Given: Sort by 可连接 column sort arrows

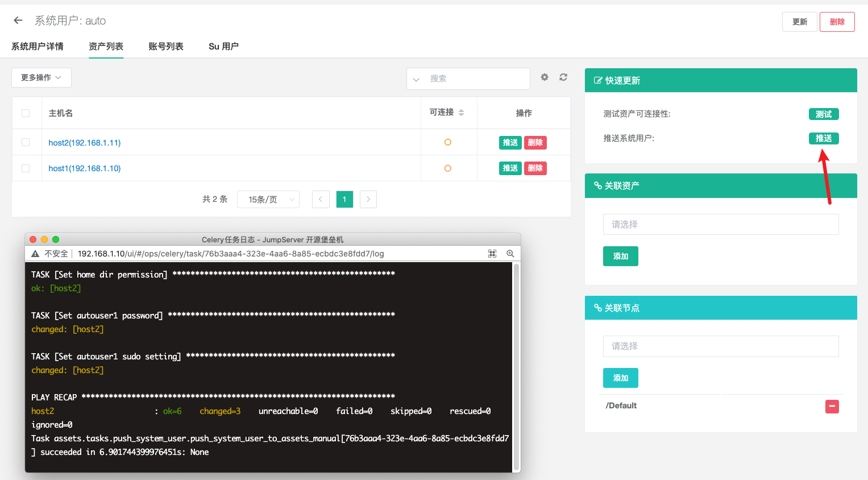Looking at the screenshot, I should [x=461, y=113].
